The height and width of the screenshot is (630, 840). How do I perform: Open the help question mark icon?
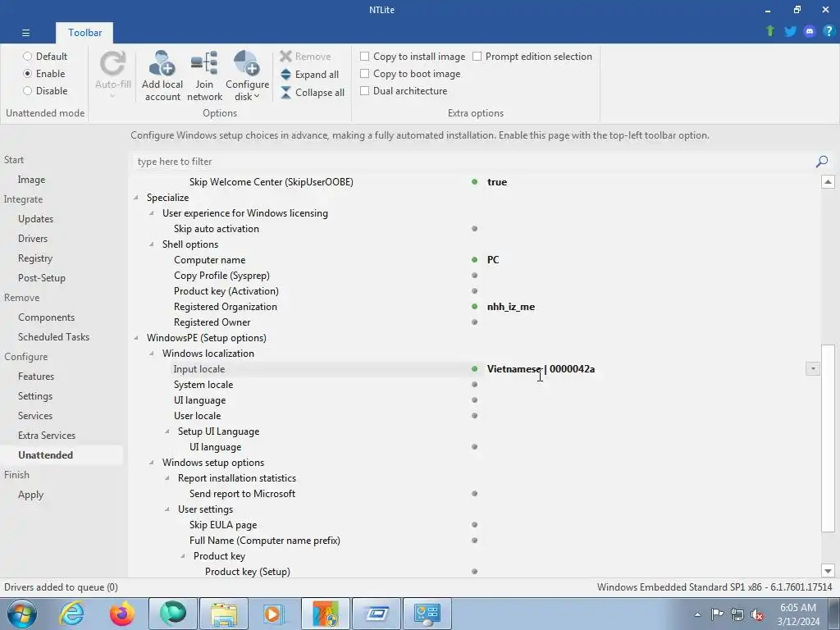(829, 31)
